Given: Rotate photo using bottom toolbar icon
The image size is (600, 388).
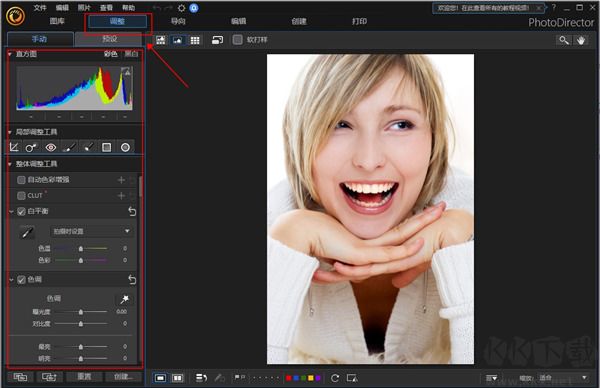Looking at the screenshot, I should pos(335,378).
